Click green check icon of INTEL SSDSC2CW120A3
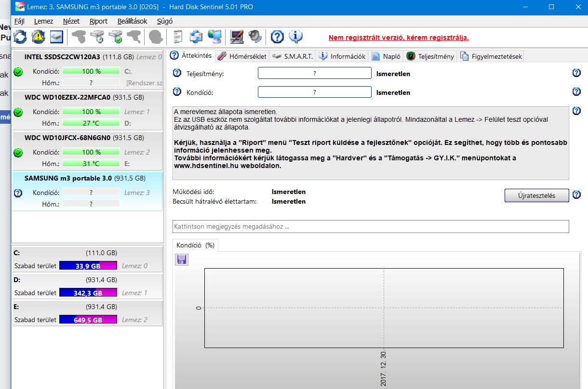588x389 pixels. pos(18,72)
